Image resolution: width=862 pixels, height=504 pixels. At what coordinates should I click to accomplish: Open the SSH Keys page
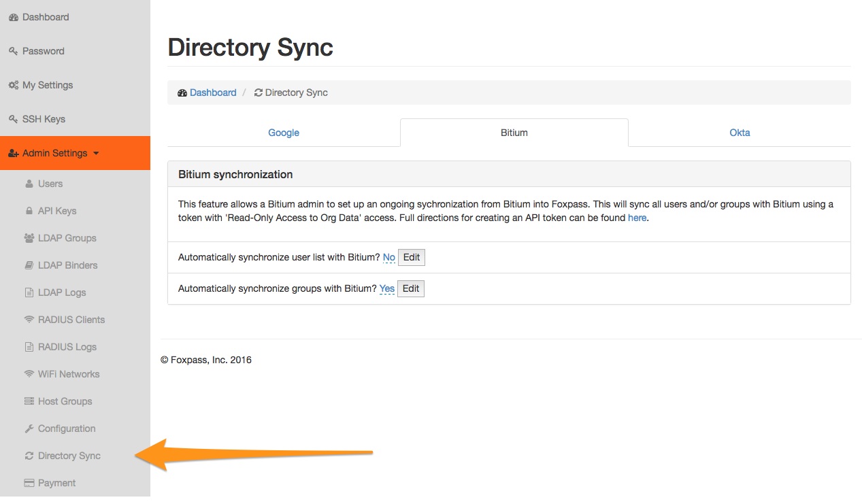tap(44, 118)
